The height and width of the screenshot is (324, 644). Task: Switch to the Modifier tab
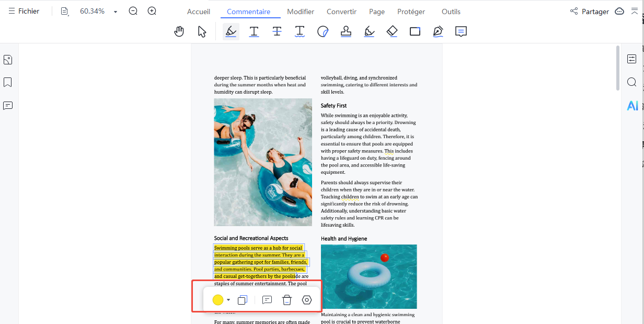[300, 11]
